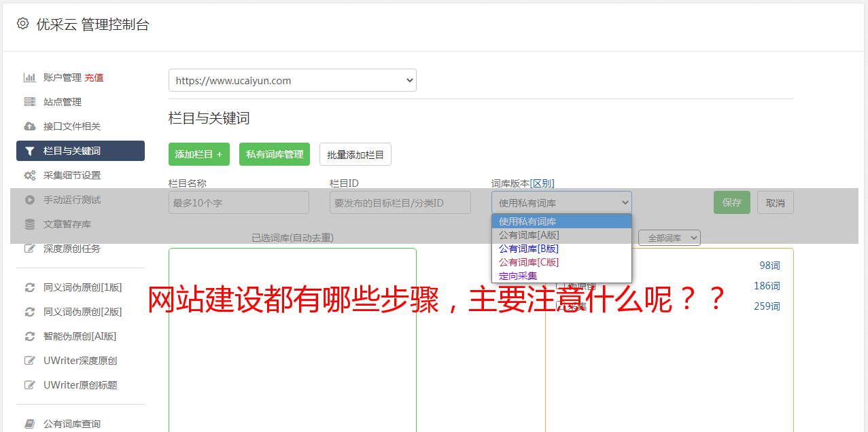Viewport: 868px width, 432px height.
Task: Click the gears icon for 采集细节设置
Action: pos(30,175)
